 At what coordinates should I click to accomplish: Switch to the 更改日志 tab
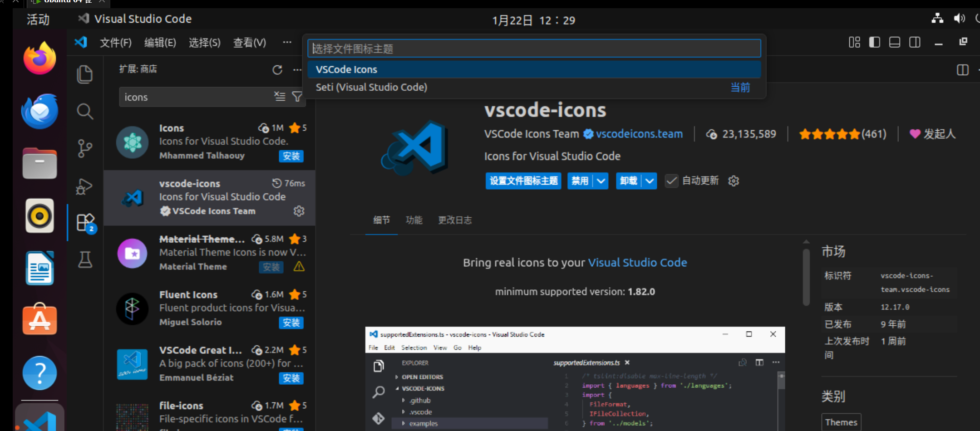(x=454, y=220)
